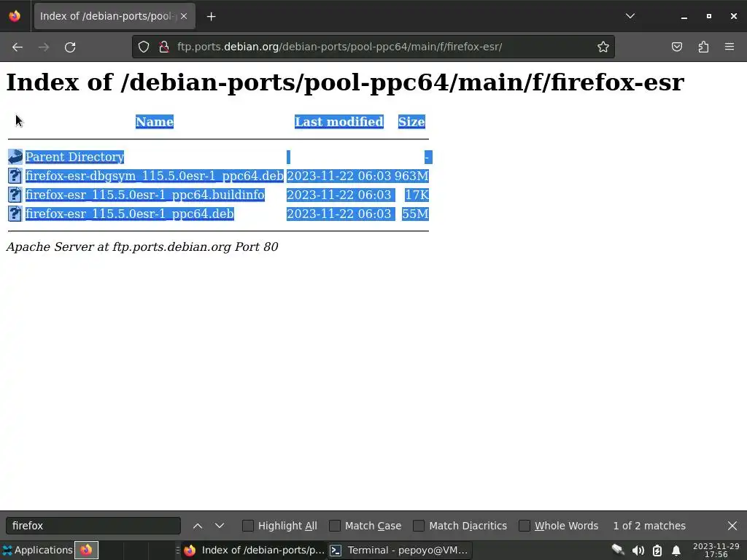Click the 963M size cell
Screen dimensions: 747x560
coord(411,176)
